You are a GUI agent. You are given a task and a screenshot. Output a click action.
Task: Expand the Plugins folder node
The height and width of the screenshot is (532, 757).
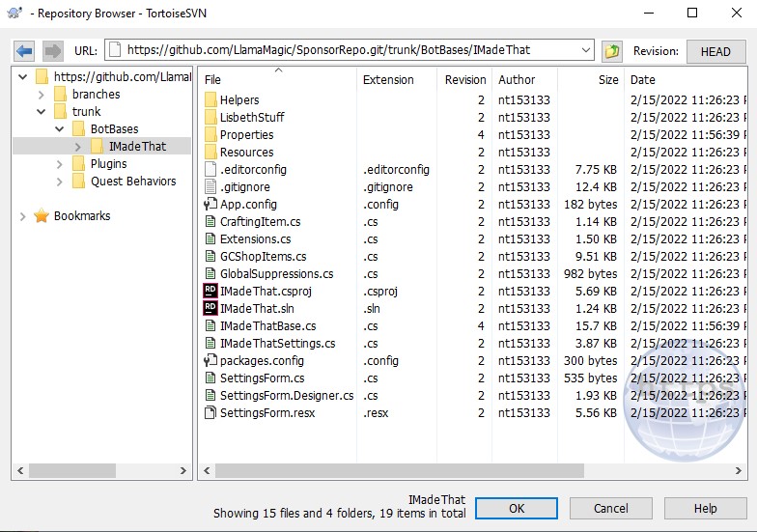click(x=59, y=164)
